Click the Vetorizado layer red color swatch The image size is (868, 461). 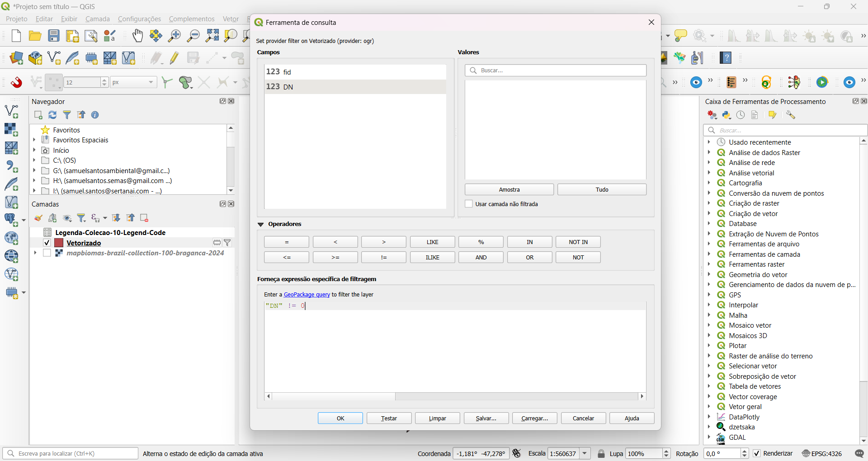pos(59,243)
